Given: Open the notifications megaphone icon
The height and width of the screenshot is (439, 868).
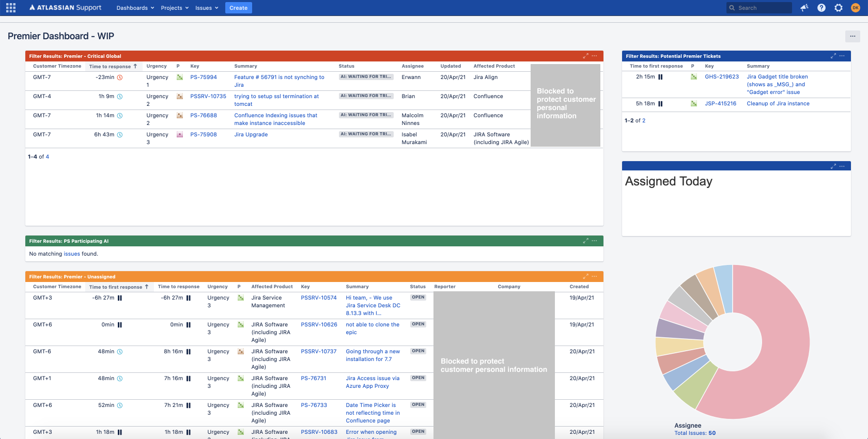Looking at the screenshot, I should 804,8.
